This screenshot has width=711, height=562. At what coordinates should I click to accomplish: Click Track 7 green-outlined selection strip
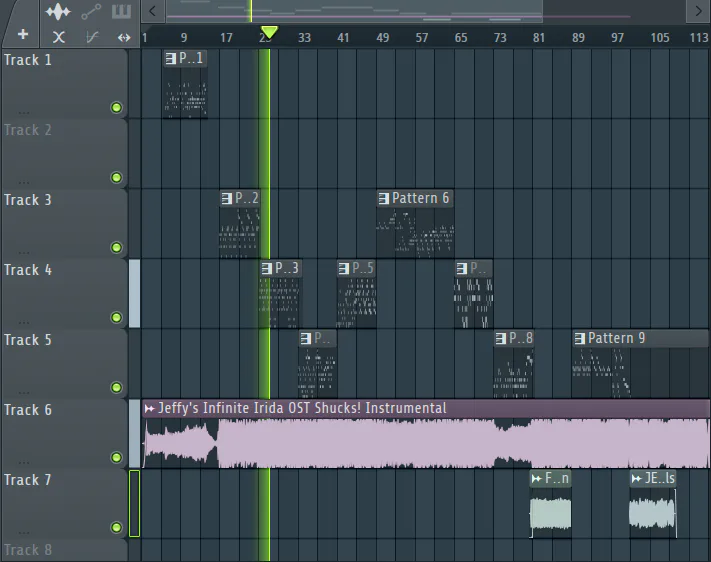[x=135, y=503]
